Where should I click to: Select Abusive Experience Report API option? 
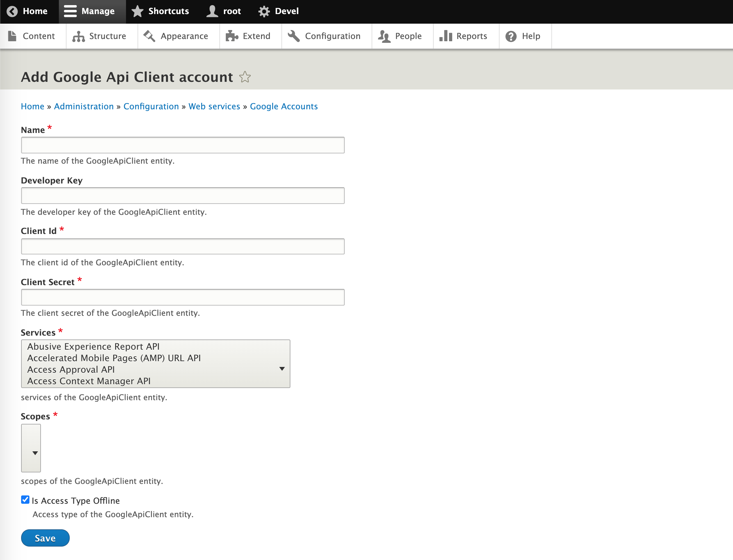point(93,346)
